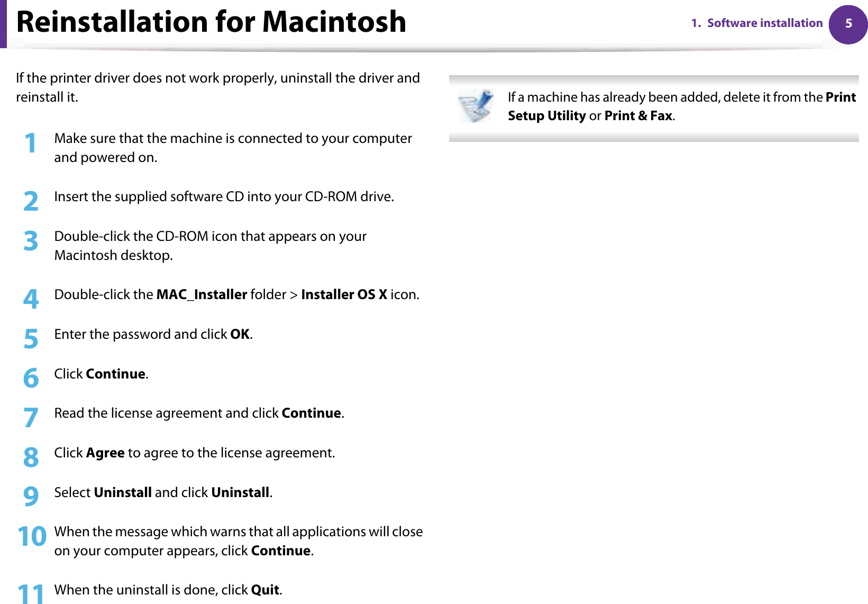Image resolution: width=868 pixels, height=604 pixels.
Task: Select step number 2
Action: (31, 202)
